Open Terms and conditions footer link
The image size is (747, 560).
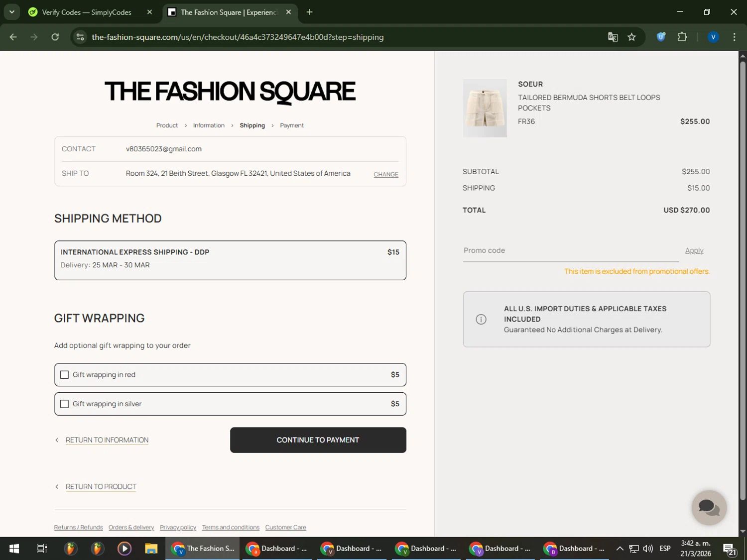click(x=231, y=527)
